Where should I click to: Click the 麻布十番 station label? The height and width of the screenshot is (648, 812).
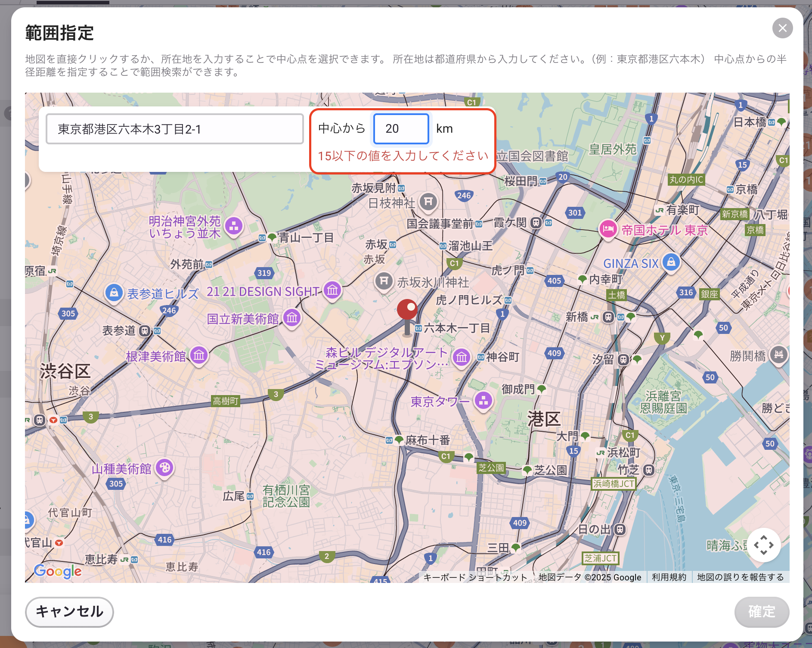click(428, 440)
